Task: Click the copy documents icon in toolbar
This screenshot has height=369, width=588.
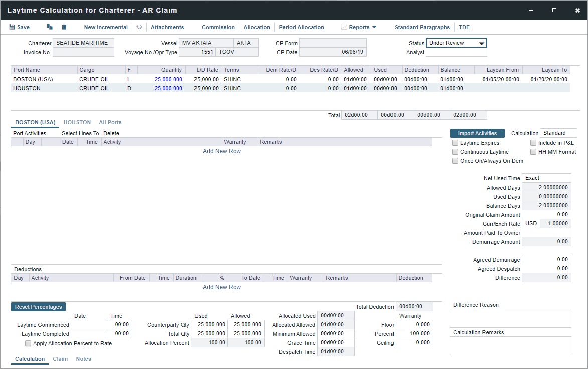Action: coord(49,27)
